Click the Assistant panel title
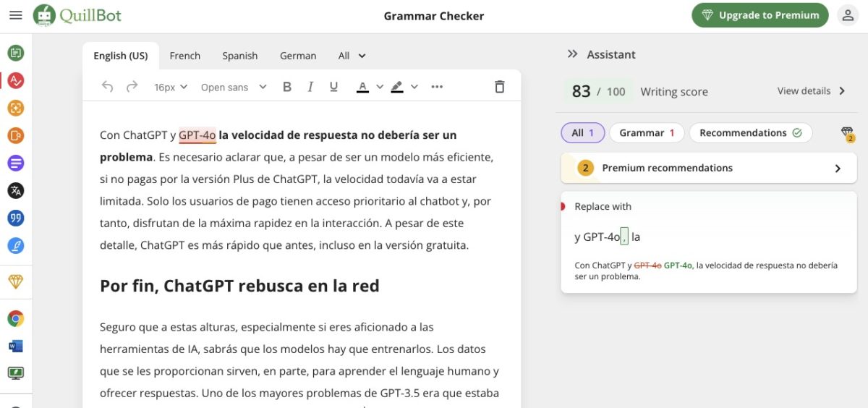 [611, 54]
